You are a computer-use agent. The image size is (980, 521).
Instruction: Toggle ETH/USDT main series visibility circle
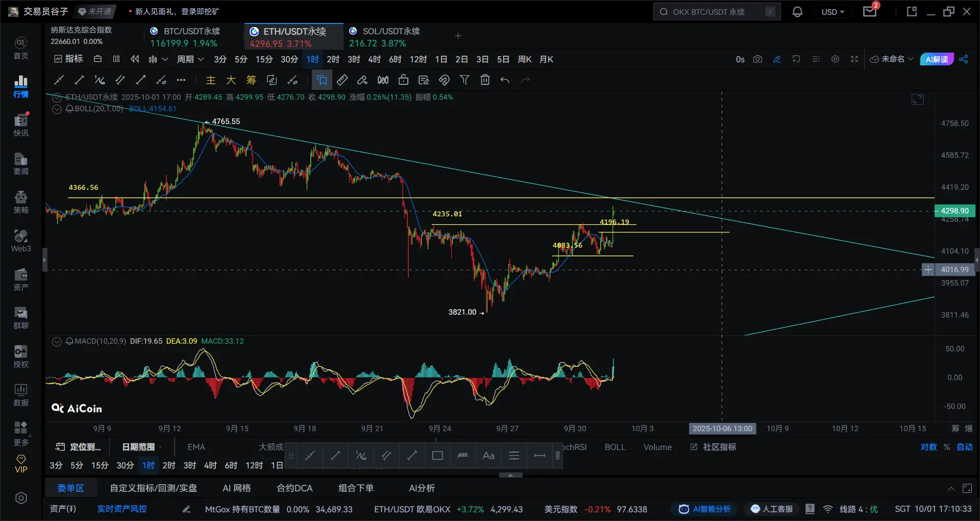[x=57, y=97]
